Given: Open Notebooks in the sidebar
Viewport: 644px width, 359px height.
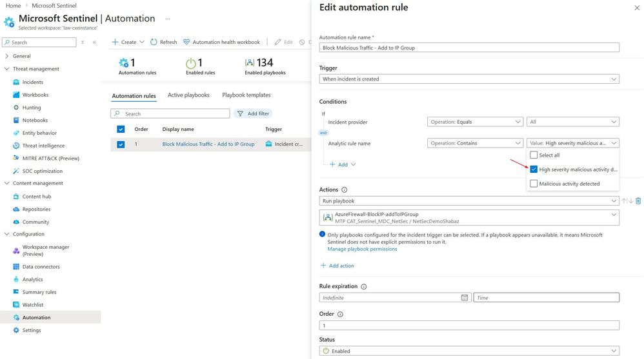Looking at the screenshot, I should [x=35, y=121].
